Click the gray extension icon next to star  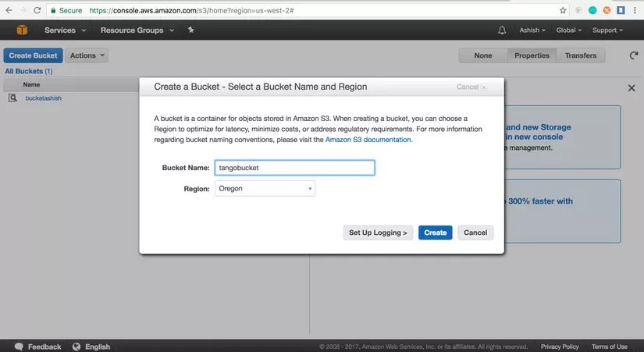tap(578, 10)
